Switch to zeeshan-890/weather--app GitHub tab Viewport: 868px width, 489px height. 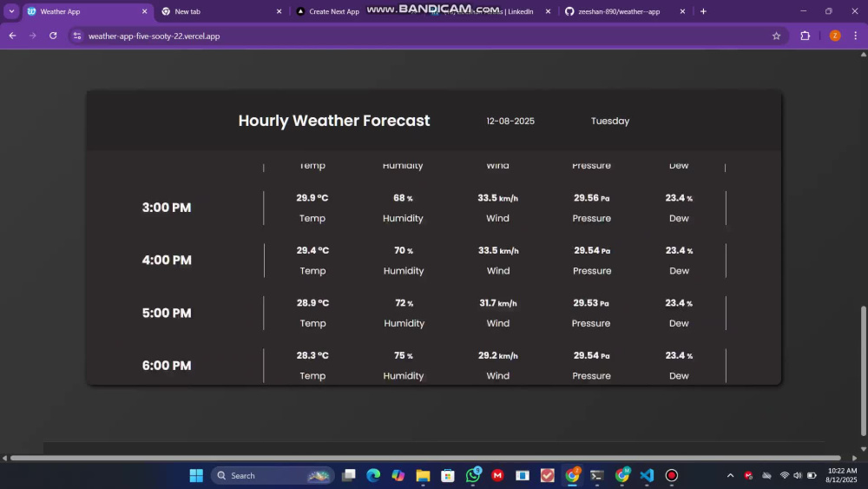point(626,11)
